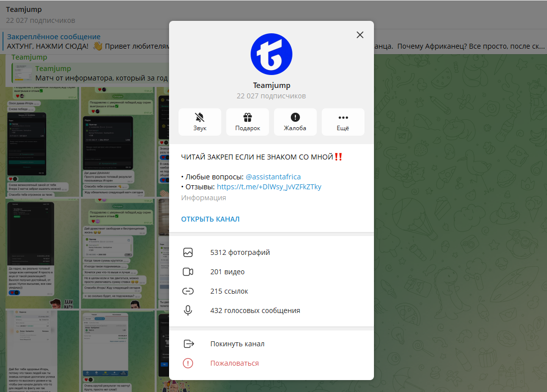Image resolution: width=547 pixels, height=392 pixels.
Task: Click the link chain icon beside 215 ссылок
Action: [188, 291]
